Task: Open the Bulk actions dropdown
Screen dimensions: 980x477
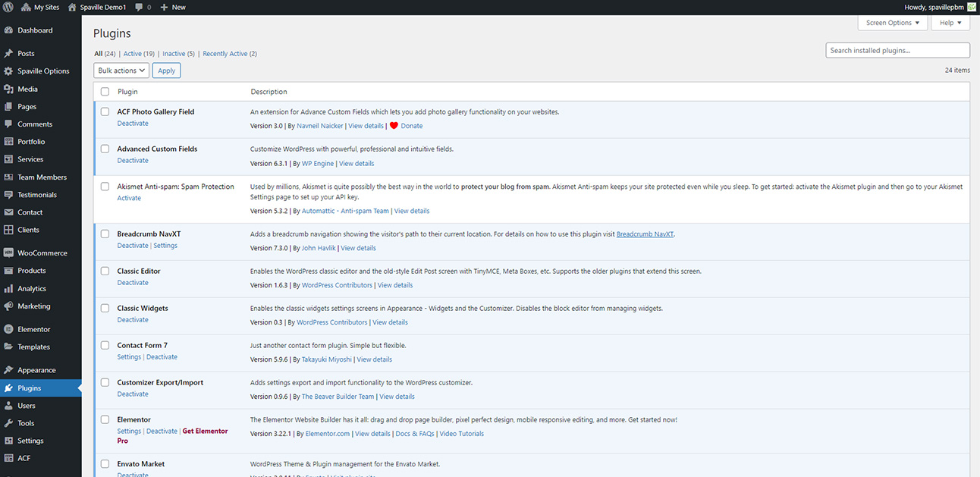Action: [x=121, y=71]
